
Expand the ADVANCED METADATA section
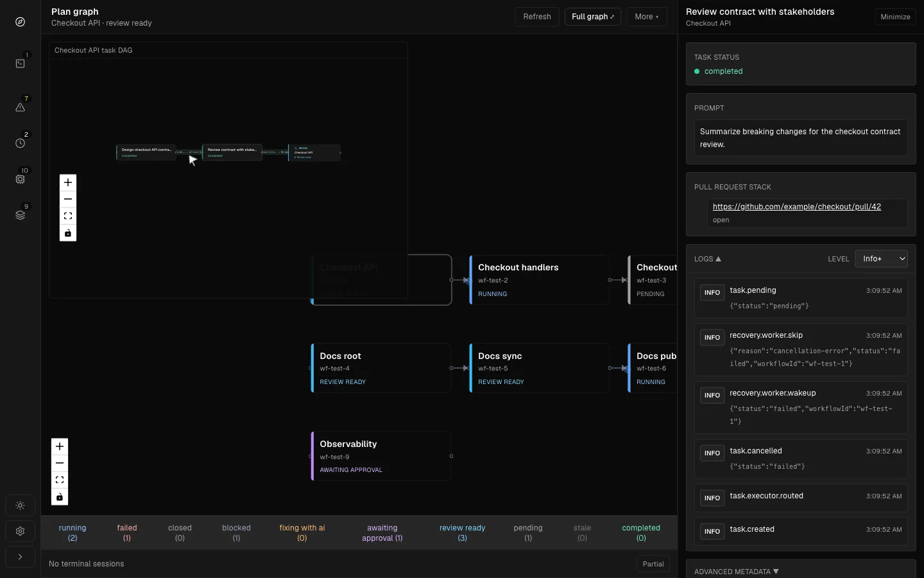pos(737,572)
